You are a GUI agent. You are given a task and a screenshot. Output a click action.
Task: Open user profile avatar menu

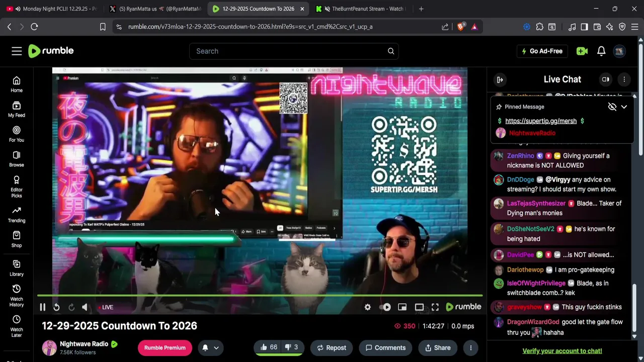coord(619,51)
